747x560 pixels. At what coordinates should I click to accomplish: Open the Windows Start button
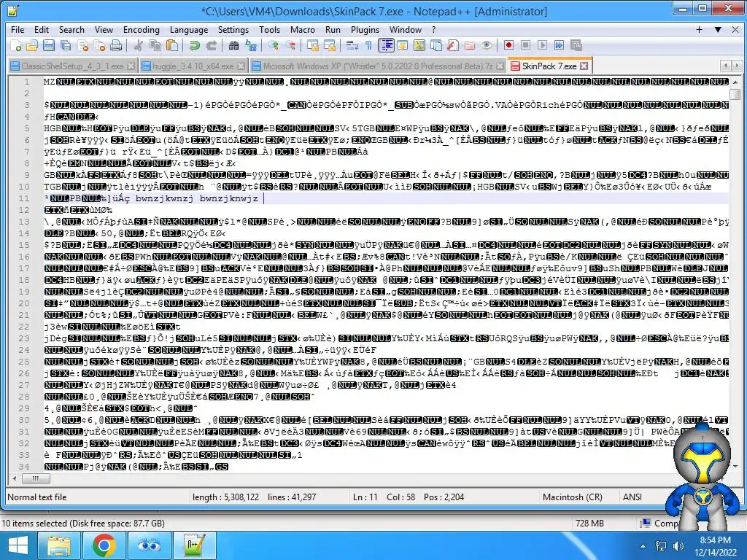(x=18, y=545)
